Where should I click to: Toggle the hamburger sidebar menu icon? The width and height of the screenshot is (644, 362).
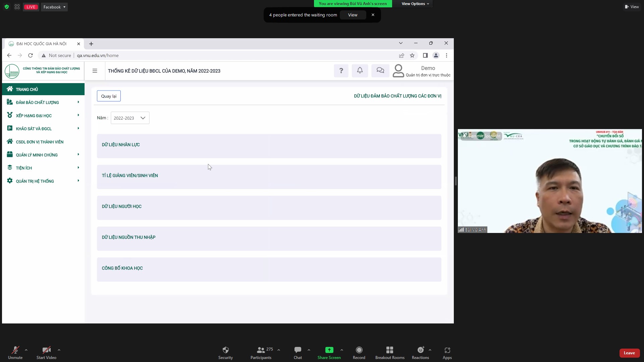click(x=95, y=71)
